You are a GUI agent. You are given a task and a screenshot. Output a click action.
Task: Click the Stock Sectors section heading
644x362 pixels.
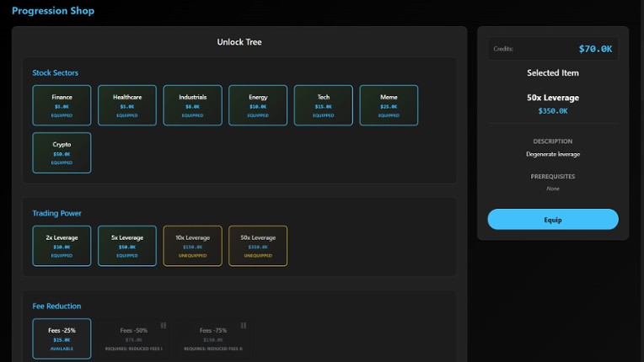click(x=56, y=73)
